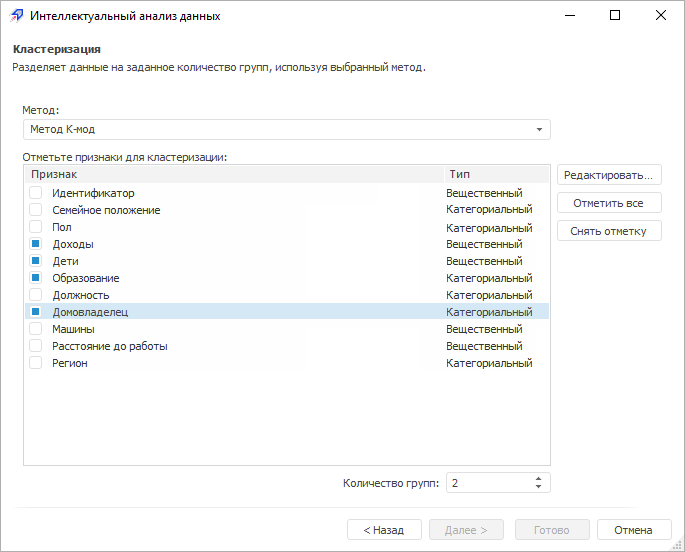685x552 pixels.
Task: Go back with the Назад button
Action: (x=384, y=530)
